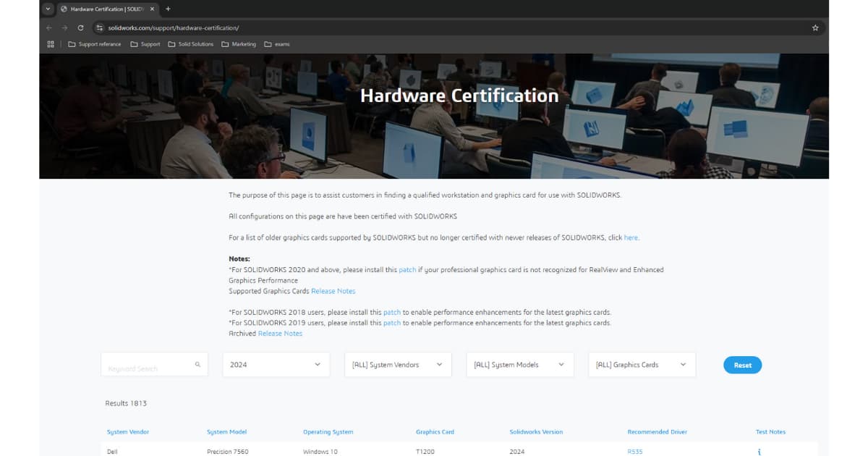Image resolution: width=868 pixels, height=456 pixels.
Task: Click the search magnifier icon in Keyword Search
Action: pos(197,365)
